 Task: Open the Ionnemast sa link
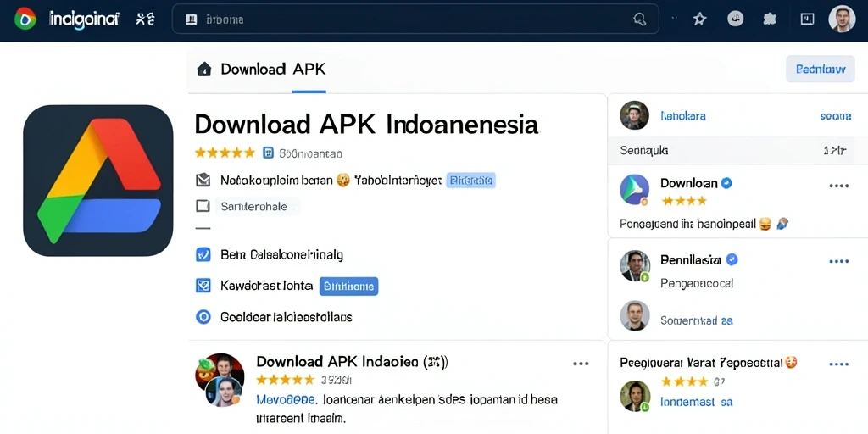point(697,402)
